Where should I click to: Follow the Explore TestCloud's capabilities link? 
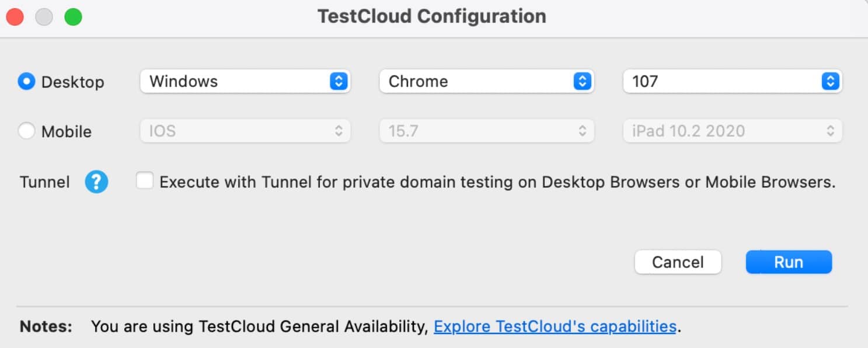click(x=555, y=326)
